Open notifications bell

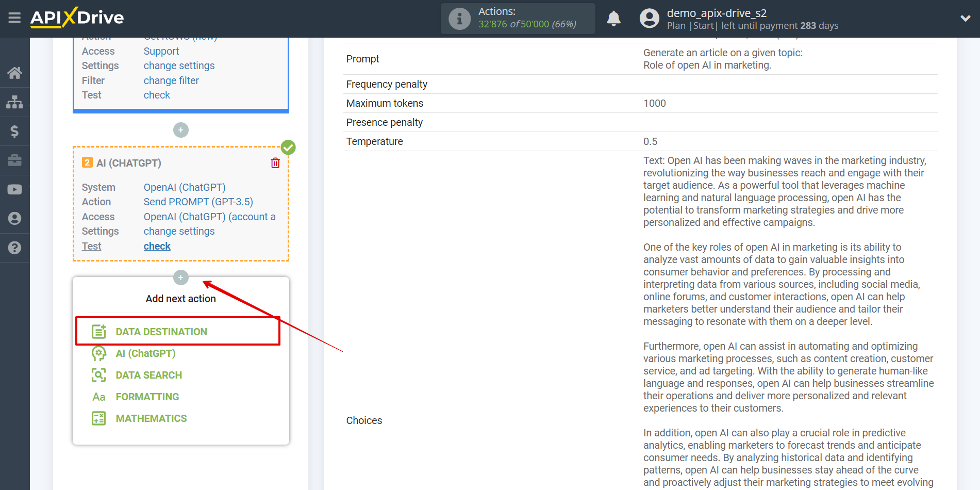click(613, 19)
